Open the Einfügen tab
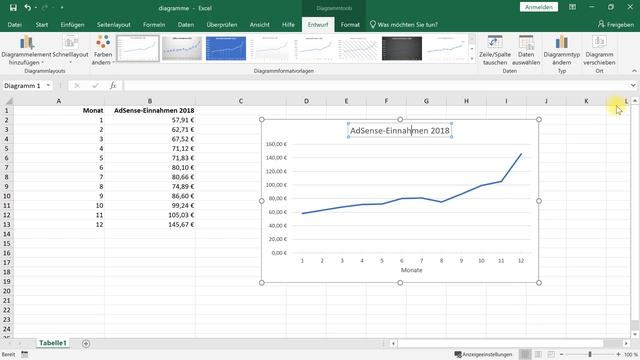 pyautogui.click(x=72, y=24)
